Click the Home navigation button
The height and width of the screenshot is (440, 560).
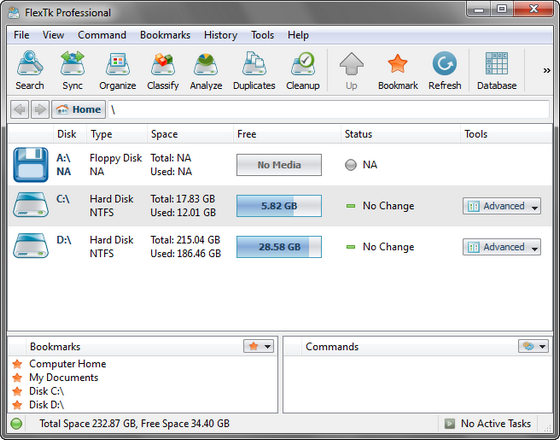click(x=79, y=109)
